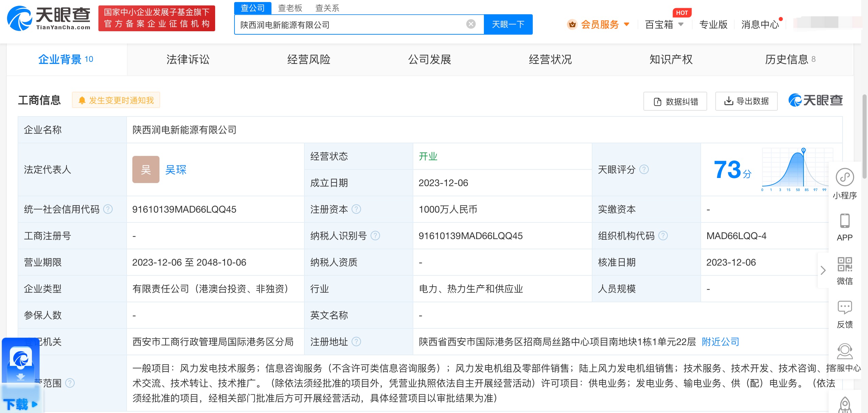Screen dimensions: 868x413
Task: Switch to the 查老板 search tab
Action: (290, 8)
